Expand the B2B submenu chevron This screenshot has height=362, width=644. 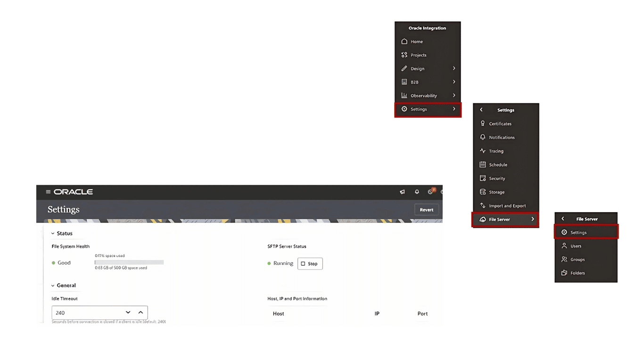tap(454, 82)
